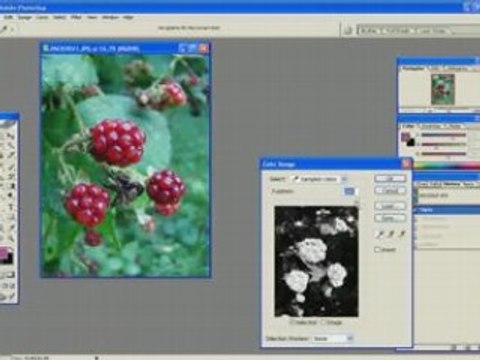Switch to the Color panel tab

(408, 126)
